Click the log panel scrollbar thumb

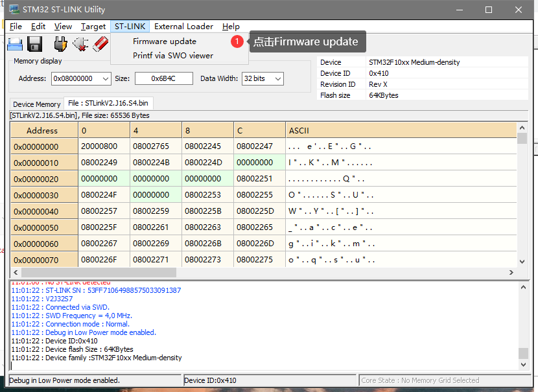tap(523, 354)
